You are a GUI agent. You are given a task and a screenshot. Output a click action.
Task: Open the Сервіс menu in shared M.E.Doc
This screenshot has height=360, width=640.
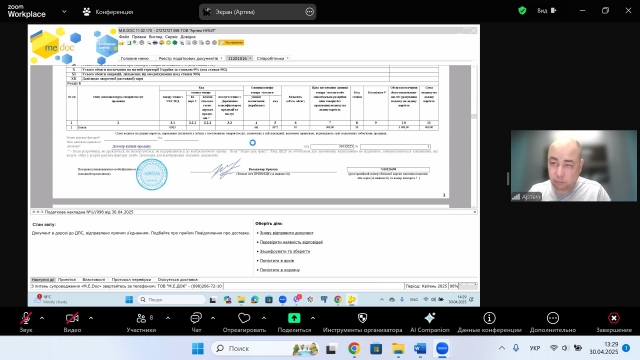[x=171, y=37]
